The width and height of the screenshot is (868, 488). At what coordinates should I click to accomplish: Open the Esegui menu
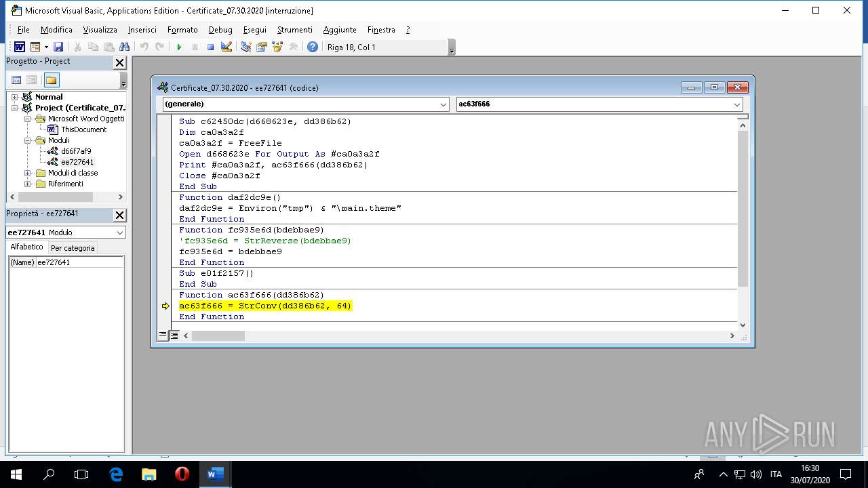255,30
